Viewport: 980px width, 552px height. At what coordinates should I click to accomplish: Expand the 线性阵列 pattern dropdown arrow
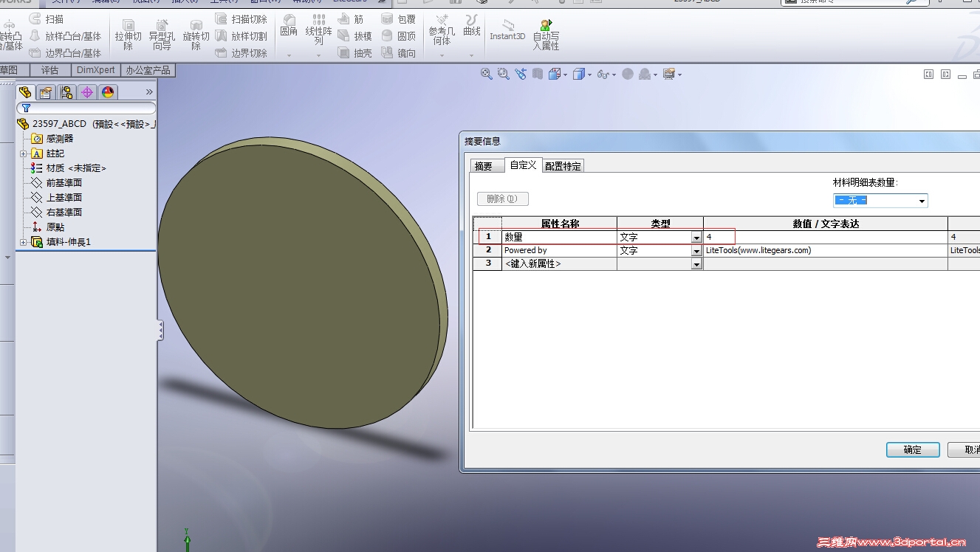pyautogui.click(x=318, y=55)
